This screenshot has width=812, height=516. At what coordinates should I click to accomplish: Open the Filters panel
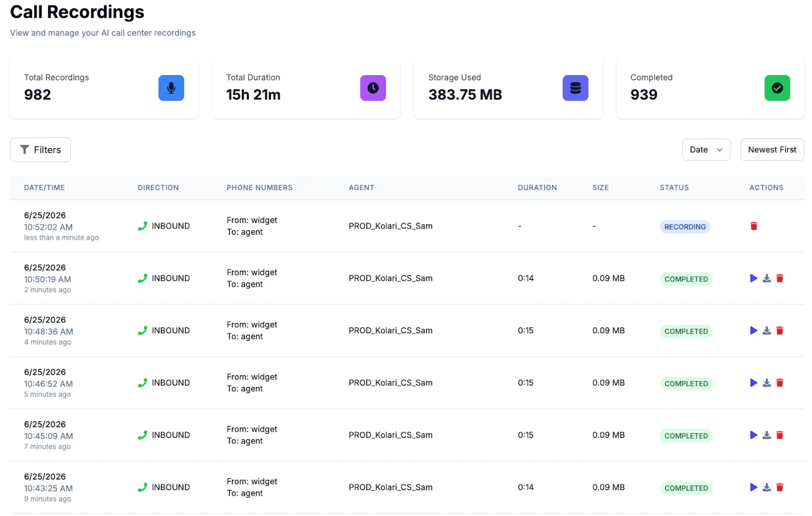coord(41,150)
